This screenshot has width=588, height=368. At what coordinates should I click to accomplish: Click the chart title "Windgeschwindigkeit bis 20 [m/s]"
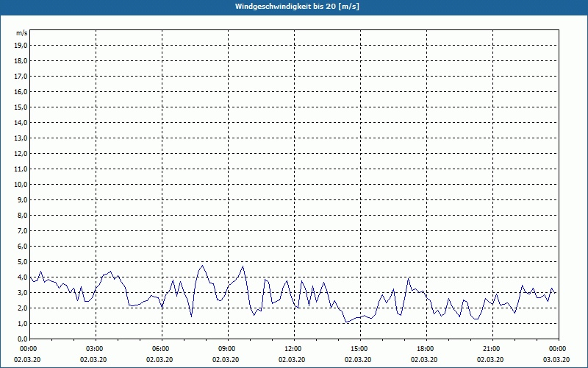coord(297,7)
